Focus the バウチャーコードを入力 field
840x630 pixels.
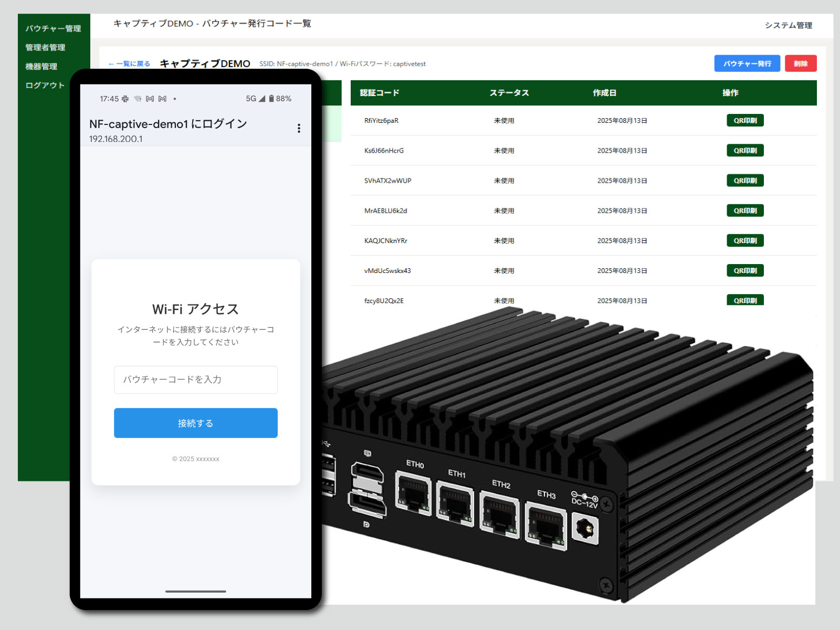tap(195, 380)
